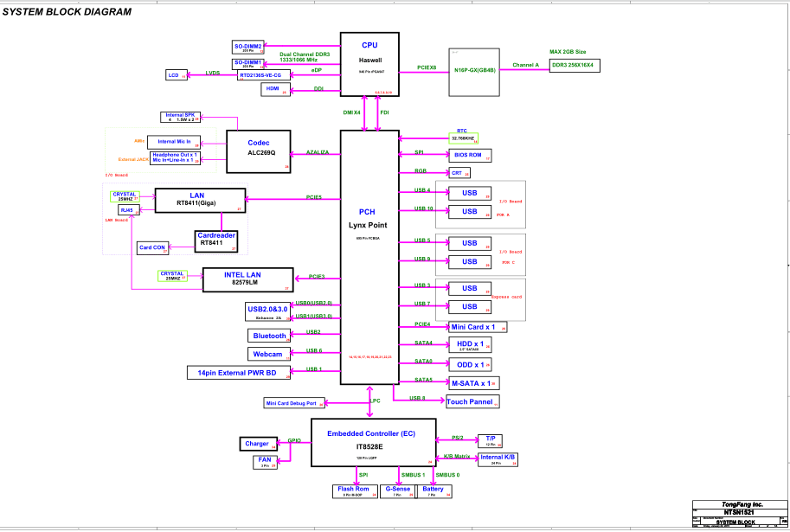The width and height of the screenshot is (790, 532).
Task: Click the SMBUS 0 label
Action: (x=447, y=475)
